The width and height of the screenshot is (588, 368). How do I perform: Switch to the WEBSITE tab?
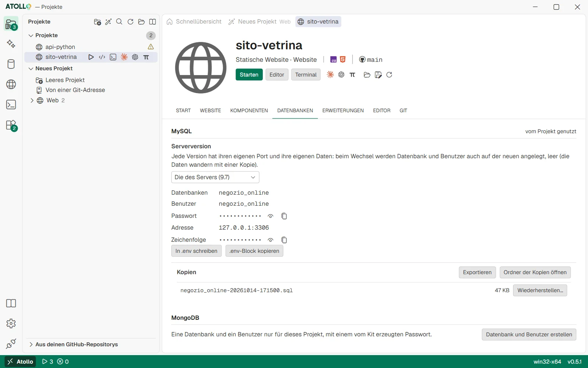[x=211, y=110]
